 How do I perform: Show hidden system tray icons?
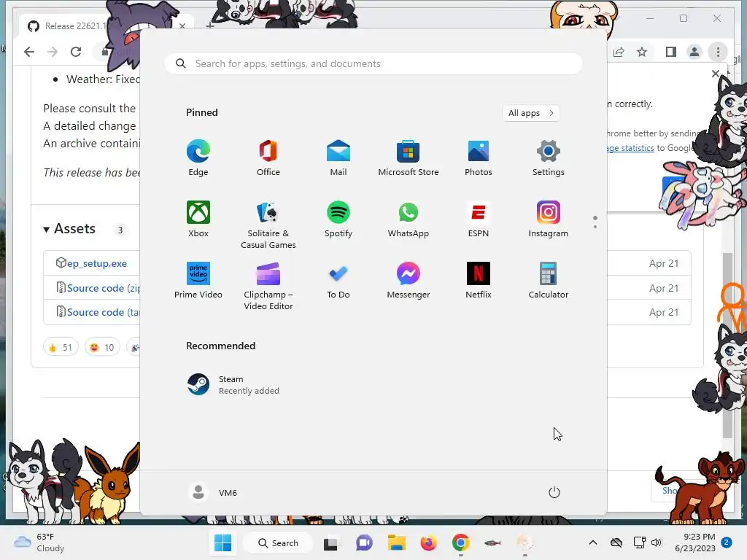pyautogui.click(x=592, y=542)
